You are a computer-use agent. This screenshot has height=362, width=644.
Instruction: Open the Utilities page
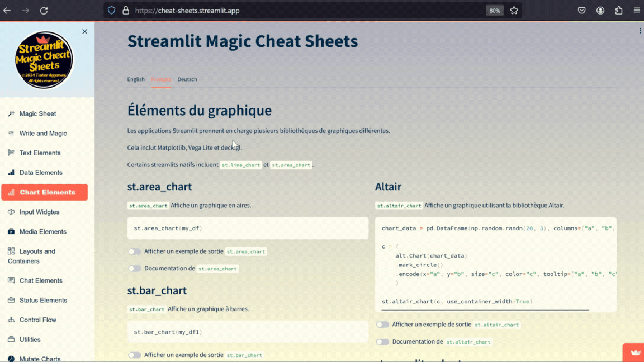click(44, 340)
